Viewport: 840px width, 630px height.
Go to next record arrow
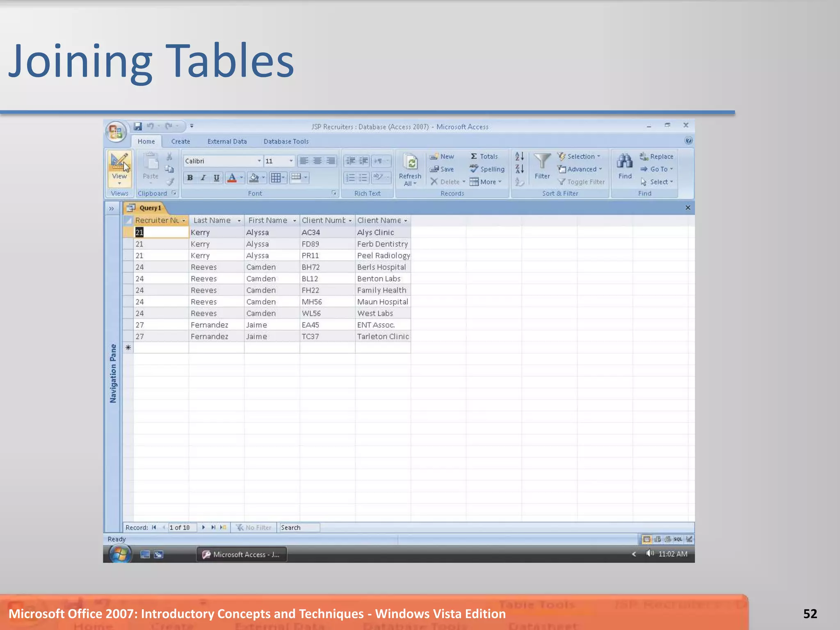(x=203, y=527)
